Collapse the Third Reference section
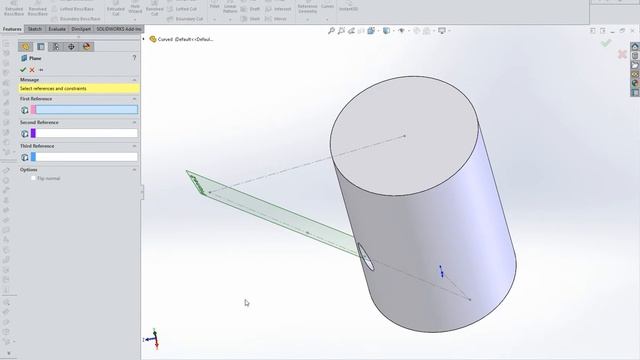640x360 pixels. tap(134, 146)
